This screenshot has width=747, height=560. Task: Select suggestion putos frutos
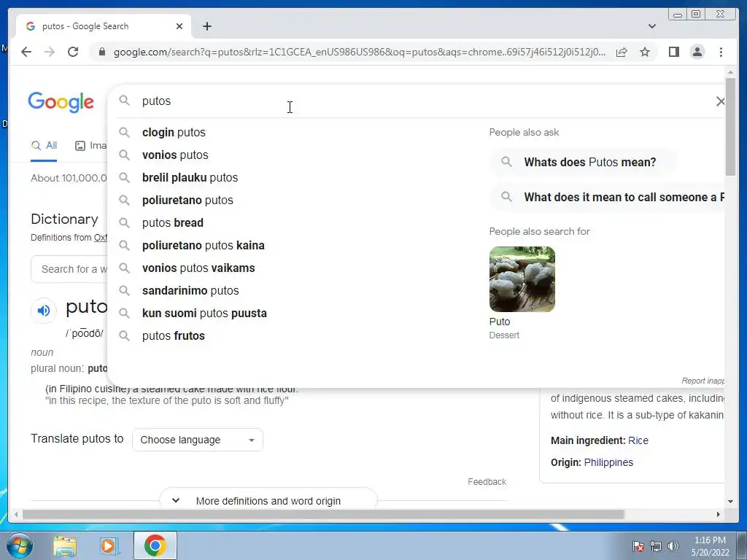click(x=174, y=335)
